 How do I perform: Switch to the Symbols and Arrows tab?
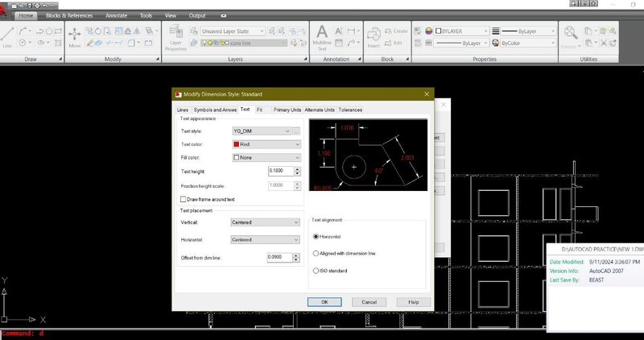point(215,110)
